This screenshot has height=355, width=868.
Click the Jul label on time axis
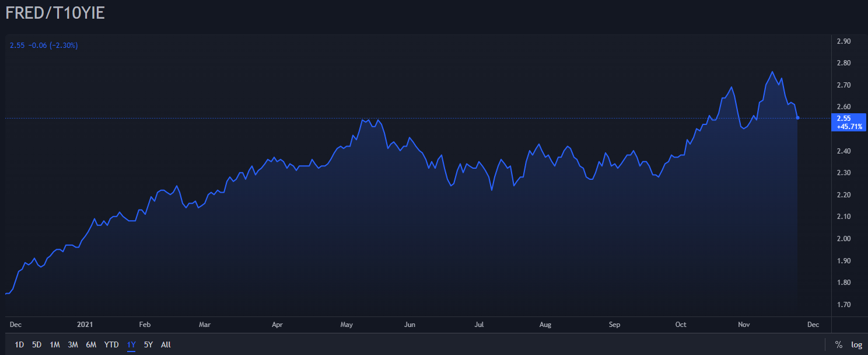click(479, 324)
